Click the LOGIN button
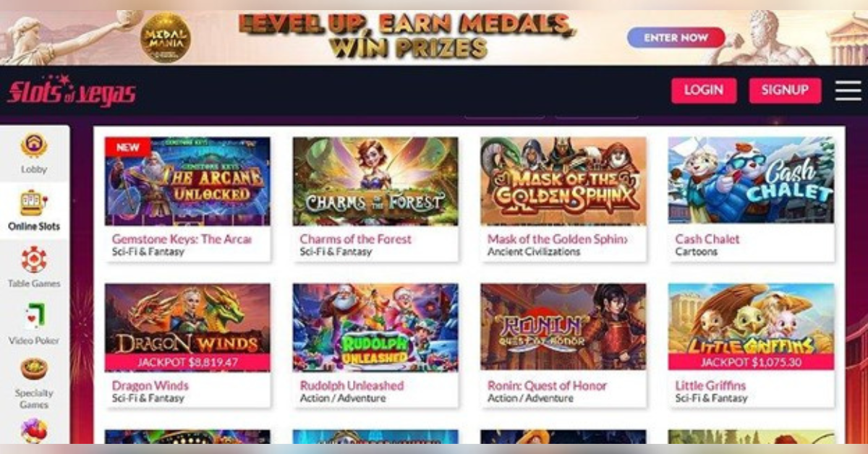 [x=704, y=90]
